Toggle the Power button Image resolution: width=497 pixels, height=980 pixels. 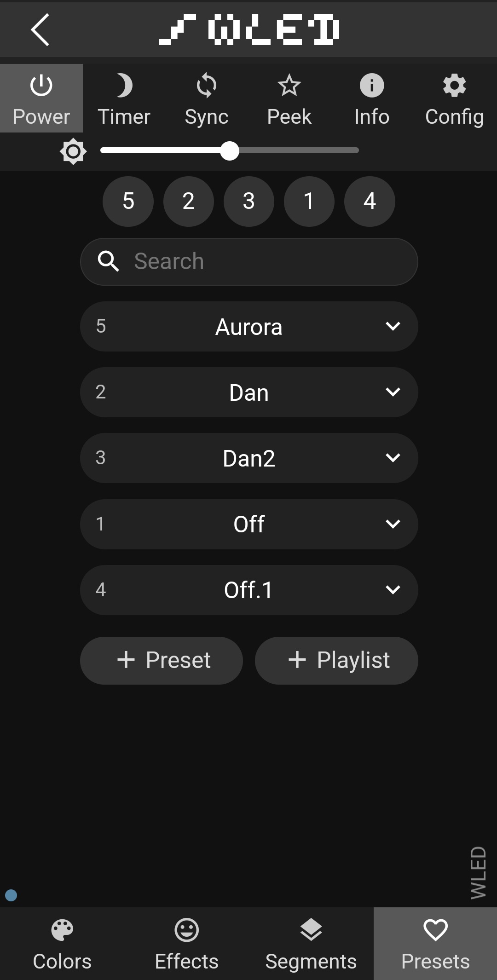pos(41,98)
